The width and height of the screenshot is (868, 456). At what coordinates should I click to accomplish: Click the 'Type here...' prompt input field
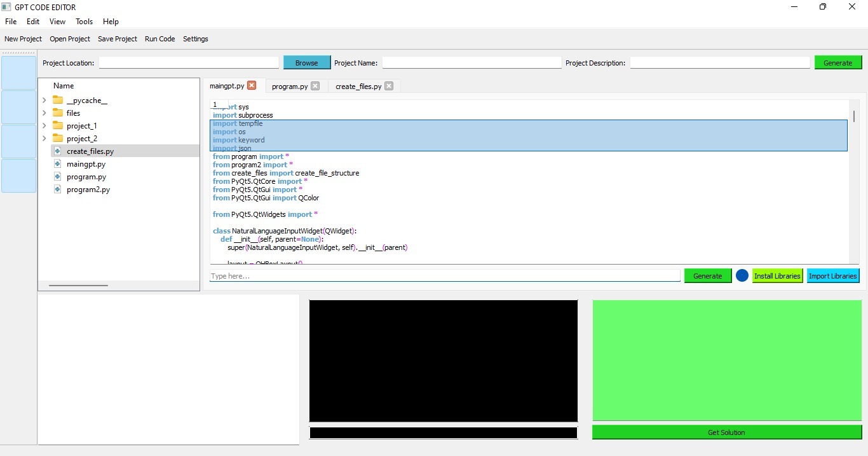[445, 276]
